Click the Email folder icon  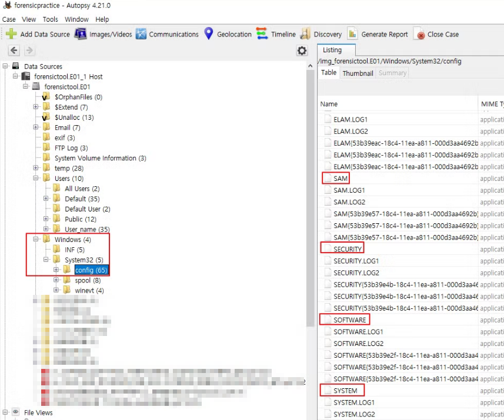point(46,127)
